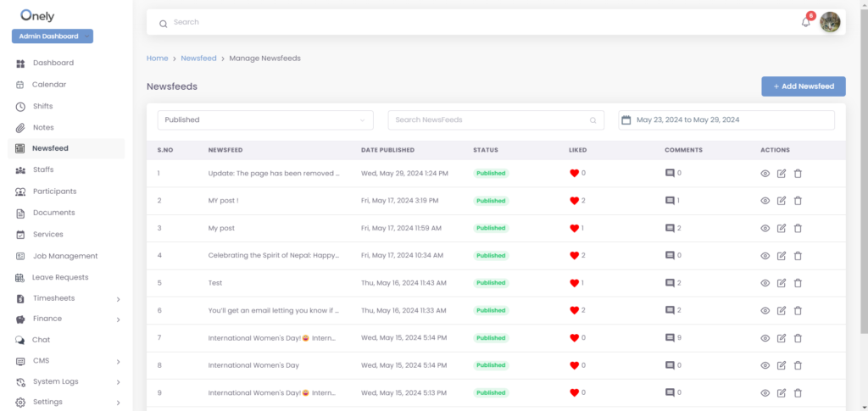Click the comments icon in row 7
Image resolution: width=868 pixels, height=411 pixels.
670,338
